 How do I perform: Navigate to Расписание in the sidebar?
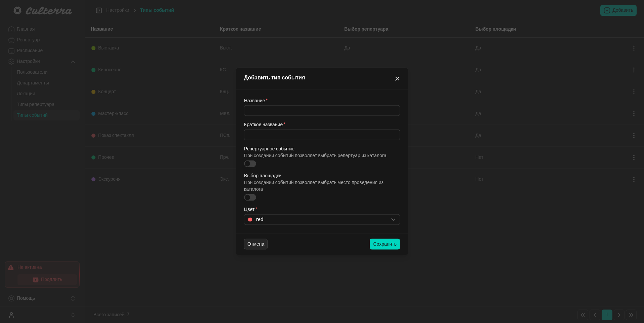click(30, 50)
